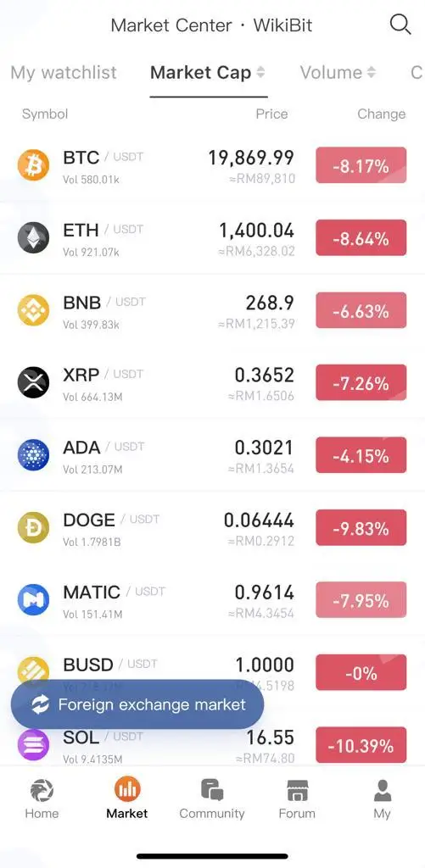This screenshot has width=425, height=868.
Task: Tap the Cardano ADA coin icon
Action: click(33, 455)
